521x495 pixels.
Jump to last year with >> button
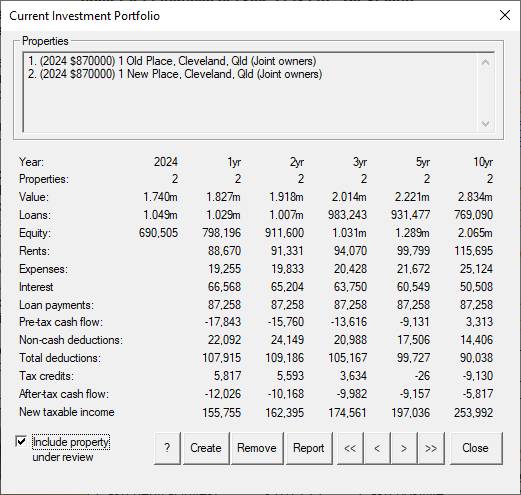click(431, 448)
